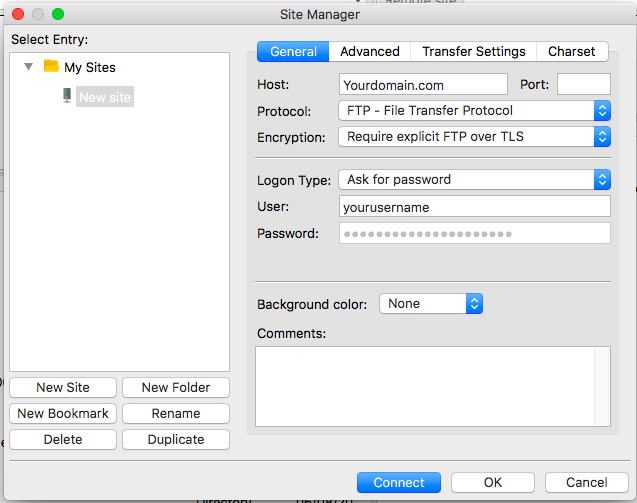Image resolution: width=637 pixels, height=503 pixels.
Task: Open the Advanced tab
Action: tap(370, 52)
